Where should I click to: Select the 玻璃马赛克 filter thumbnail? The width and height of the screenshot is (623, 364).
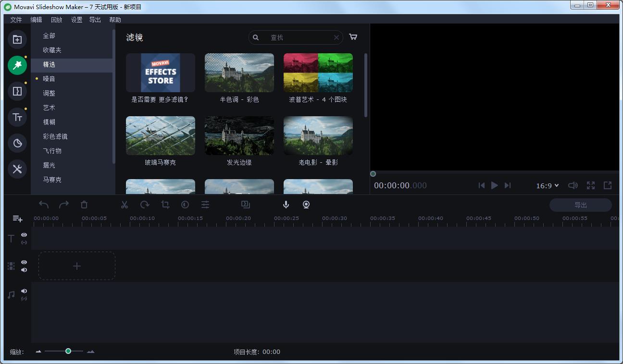(161, 136)
